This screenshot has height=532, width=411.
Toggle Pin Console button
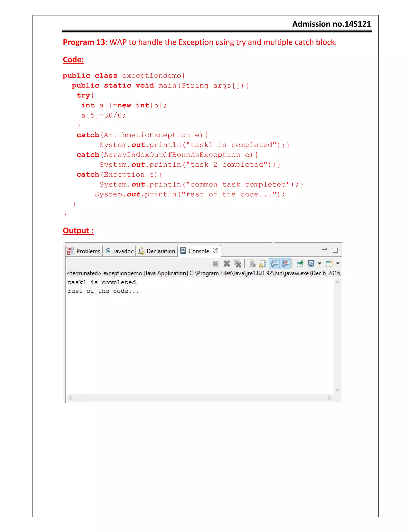[300, 264]
